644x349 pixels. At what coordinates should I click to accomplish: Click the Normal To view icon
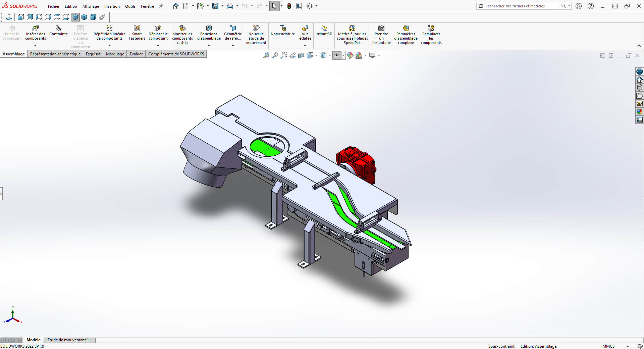(9, 17)
